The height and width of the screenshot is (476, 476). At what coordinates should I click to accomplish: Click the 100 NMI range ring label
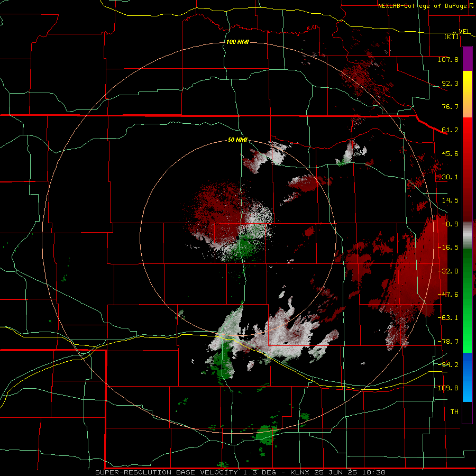click(237, 42)
